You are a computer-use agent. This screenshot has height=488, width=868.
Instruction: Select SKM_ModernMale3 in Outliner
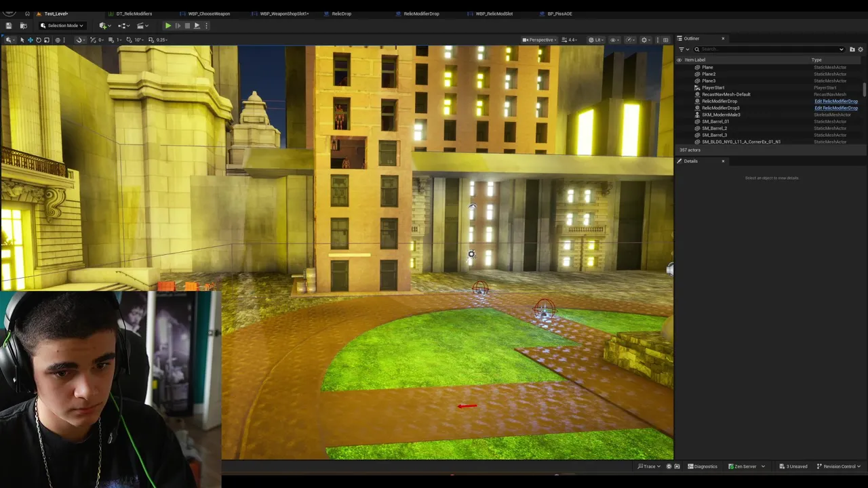[721, 115]
